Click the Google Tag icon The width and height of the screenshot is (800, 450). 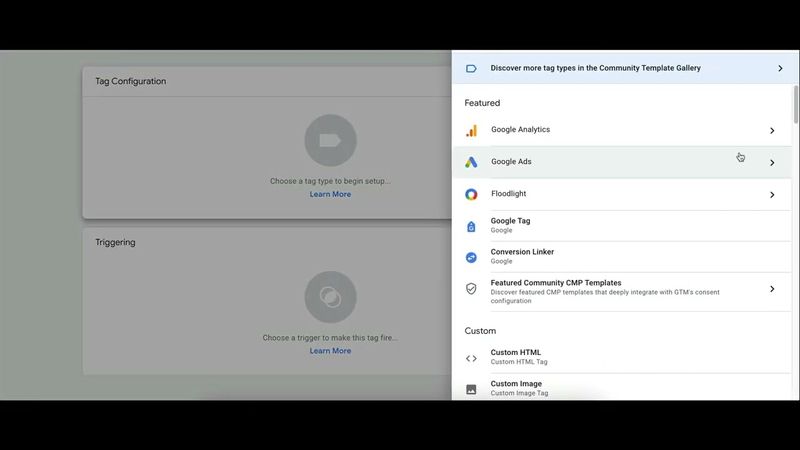(471, 226)
